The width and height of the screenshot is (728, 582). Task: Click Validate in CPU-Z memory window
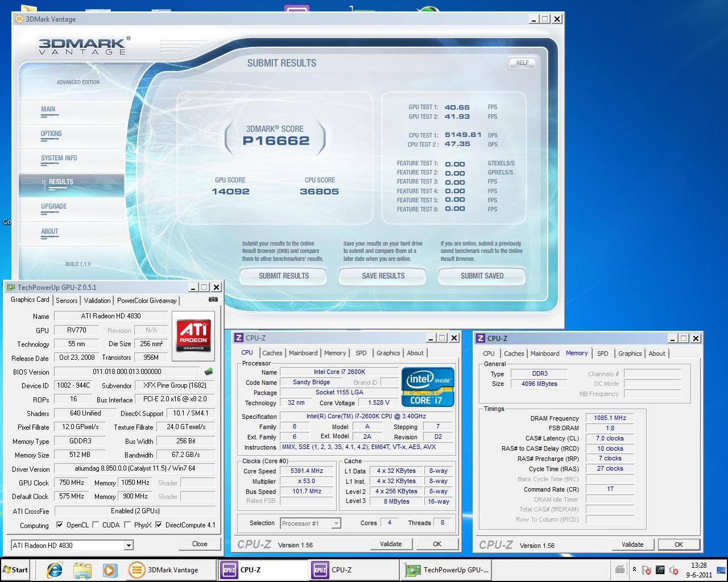(x=632, y=544)
